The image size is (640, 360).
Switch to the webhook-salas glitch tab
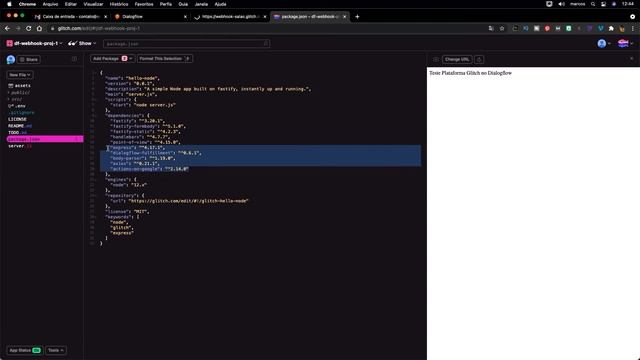click(x=229, y=17)
